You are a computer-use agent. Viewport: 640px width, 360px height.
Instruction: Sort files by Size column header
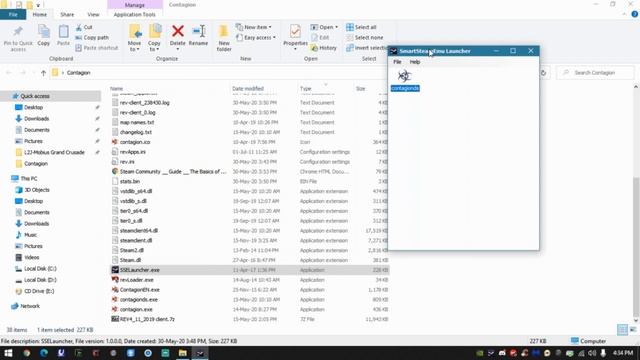point(360,89)
